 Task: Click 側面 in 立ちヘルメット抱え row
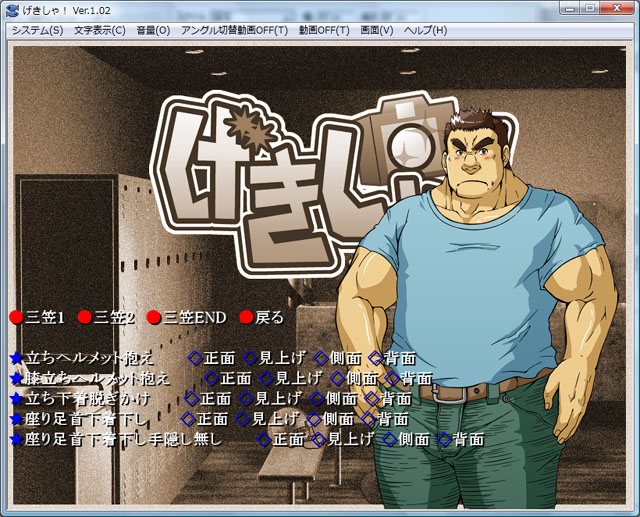338,358
